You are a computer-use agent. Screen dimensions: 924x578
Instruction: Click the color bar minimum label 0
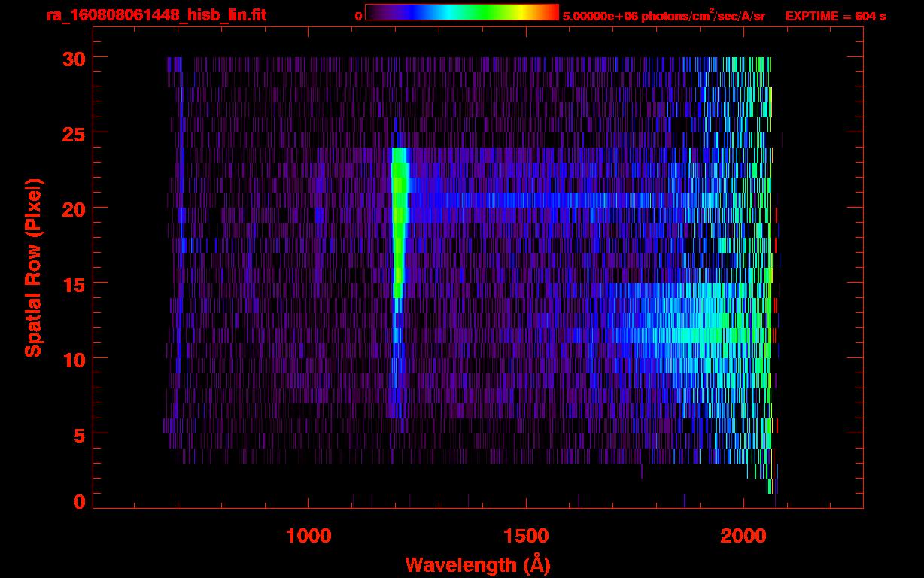tap(358, 16)
